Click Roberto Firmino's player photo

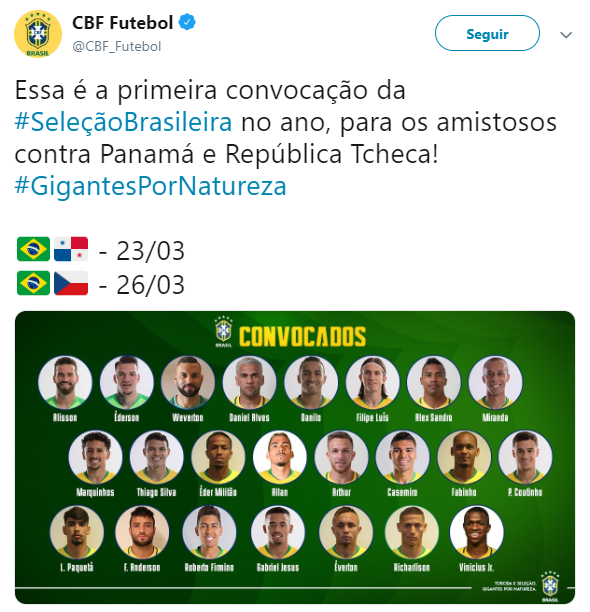[x=210, y=532]
